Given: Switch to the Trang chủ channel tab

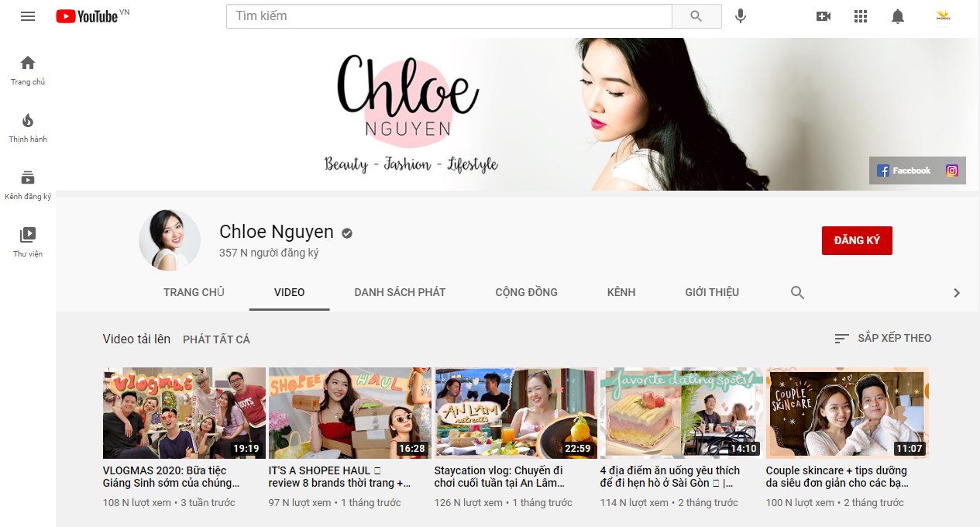Looking at the screenshot, I should [x=194, y=292].
